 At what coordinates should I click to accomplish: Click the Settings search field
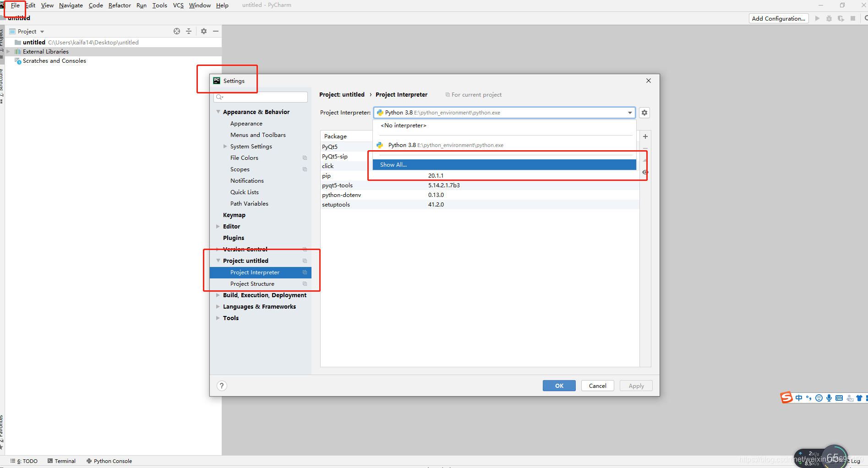click(x=261, y=97)
